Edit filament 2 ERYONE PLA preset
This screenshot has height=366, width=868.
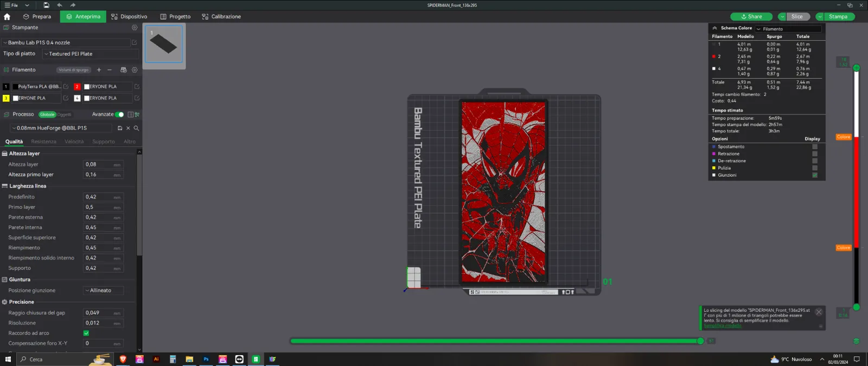137,87
